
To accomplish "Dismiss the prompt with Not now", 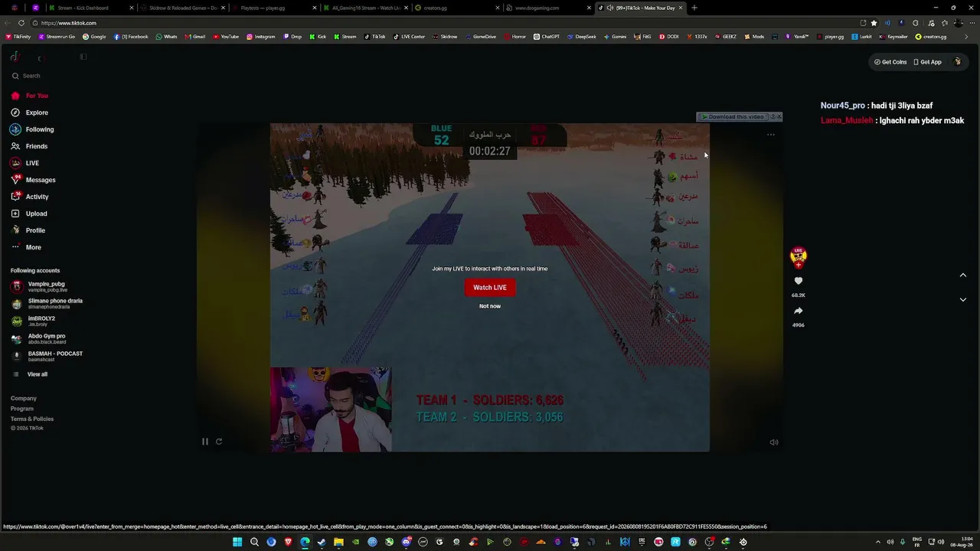I will click(490, 306).
